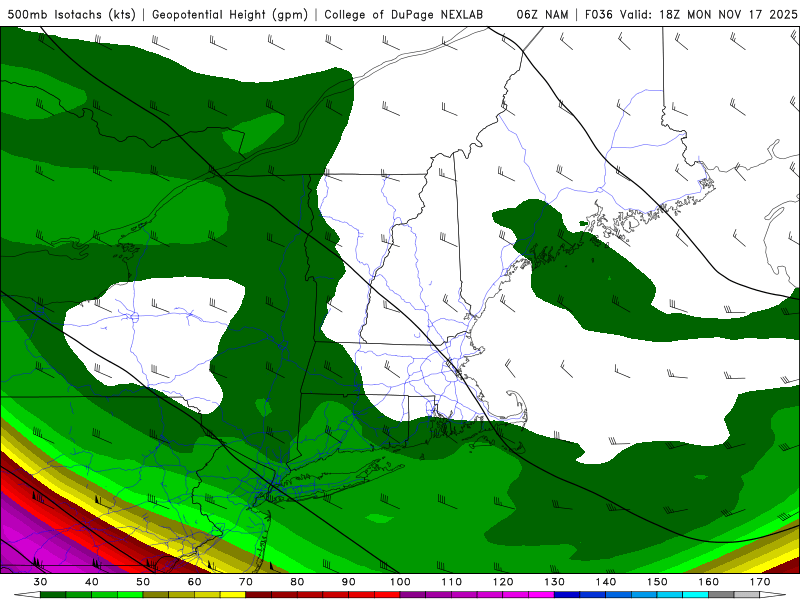The height and width of the screenshot is (600, 800).
Task: Click the 110 label on the color scale
Action: 452,582
